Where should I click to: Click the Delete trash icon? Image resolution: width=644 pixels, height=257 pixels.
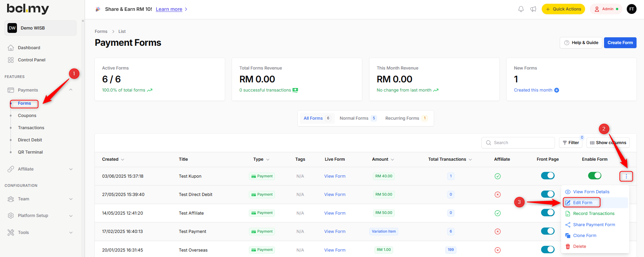(568, 246)
